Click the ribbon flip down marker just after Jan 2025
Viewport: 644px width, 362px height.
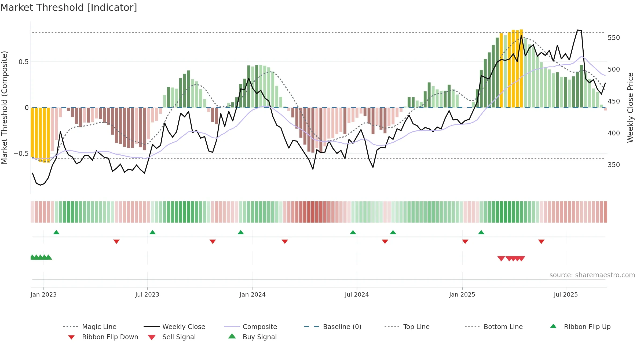[x=465, y=242]
